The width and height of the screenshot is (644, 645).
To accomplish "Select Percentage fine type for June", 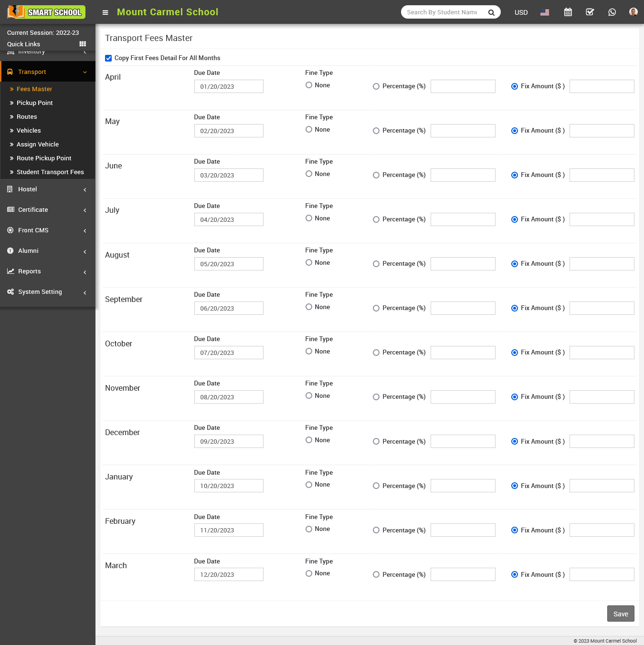I will point(376,175).
